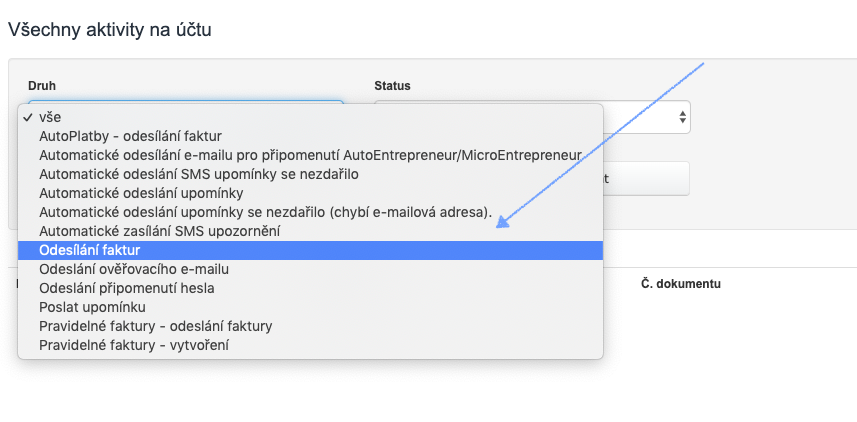The height and width of the screenshot is (422, 857).
Task: Pick "Odeslání připomenutí hesla" from the list
Action: [127, 288]
